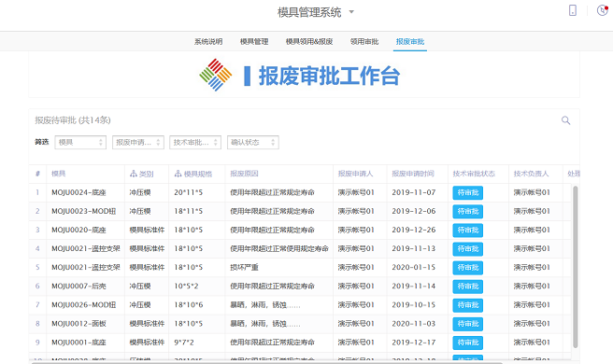Open the mobile device view icon

tap(573, 10)
